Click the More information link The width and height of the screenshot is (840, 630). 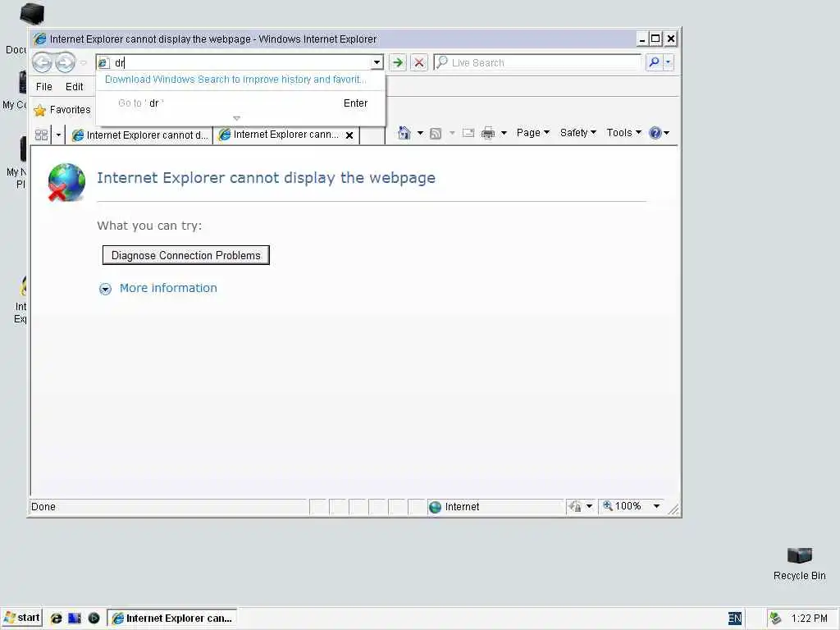pyautogui.click(x=168, y=288)
